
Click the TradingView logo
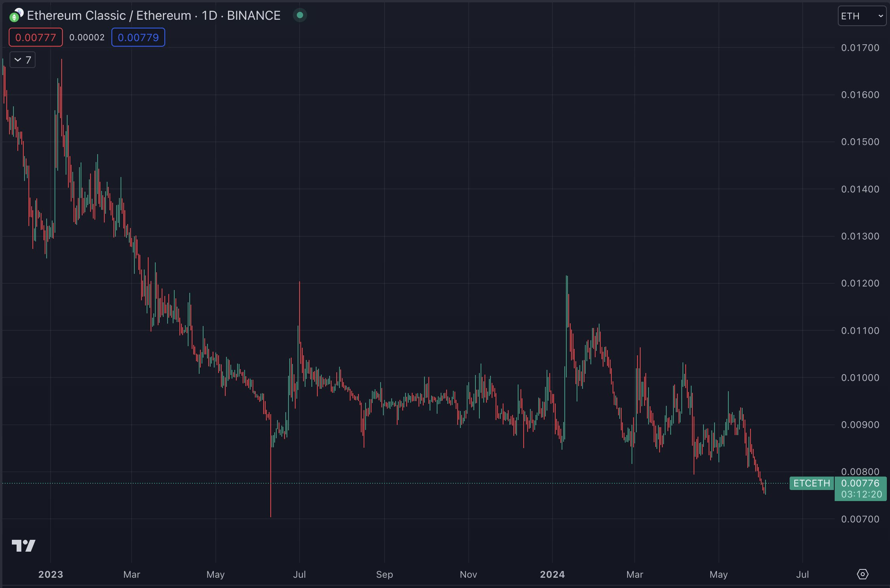point(24,546)
